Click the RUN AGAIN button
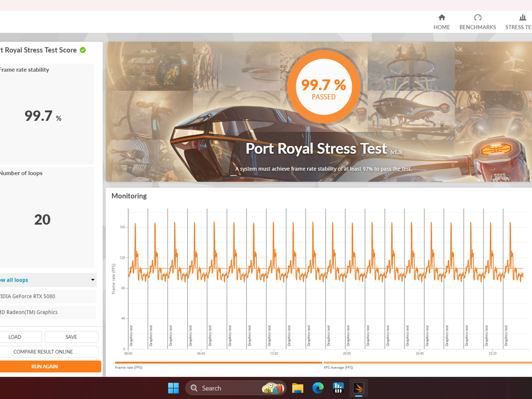532x399 pixels. coord(44,366)
